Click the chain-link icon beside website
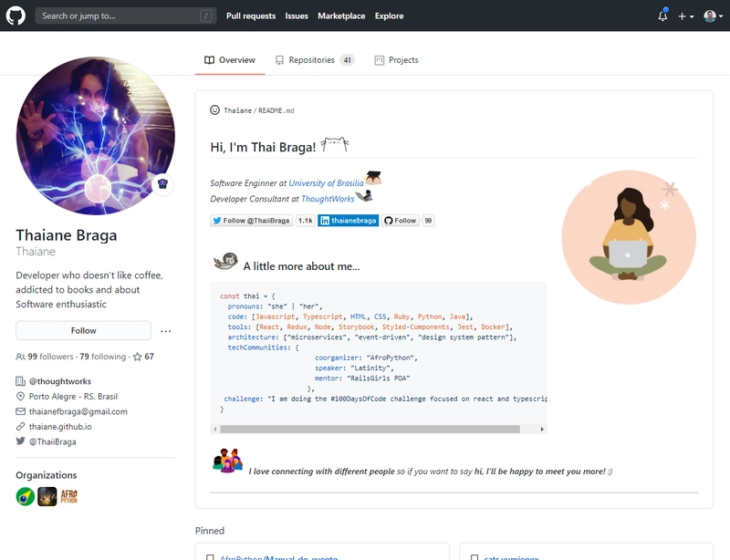Screen dimensions: 730x560 [20, 427]
